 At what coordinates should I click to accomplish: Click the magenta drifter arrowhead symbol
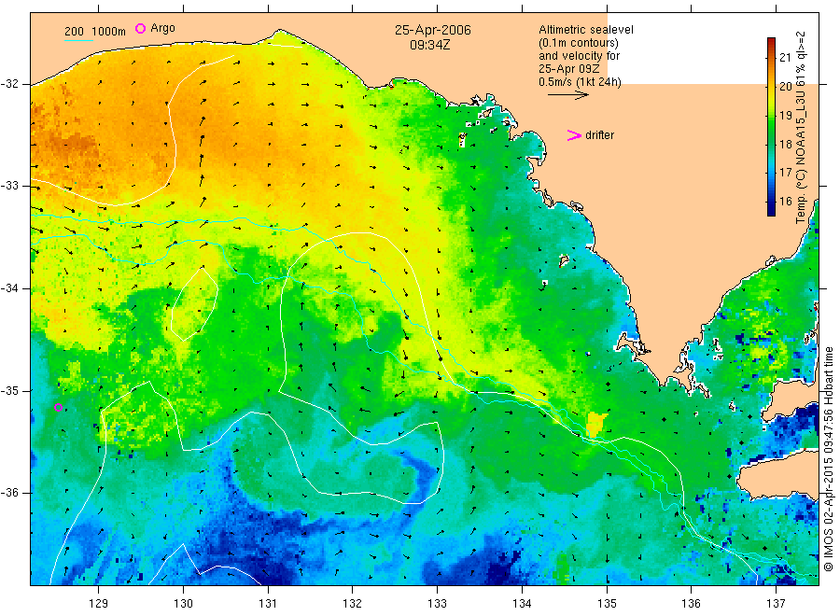[x=574, y=135]
